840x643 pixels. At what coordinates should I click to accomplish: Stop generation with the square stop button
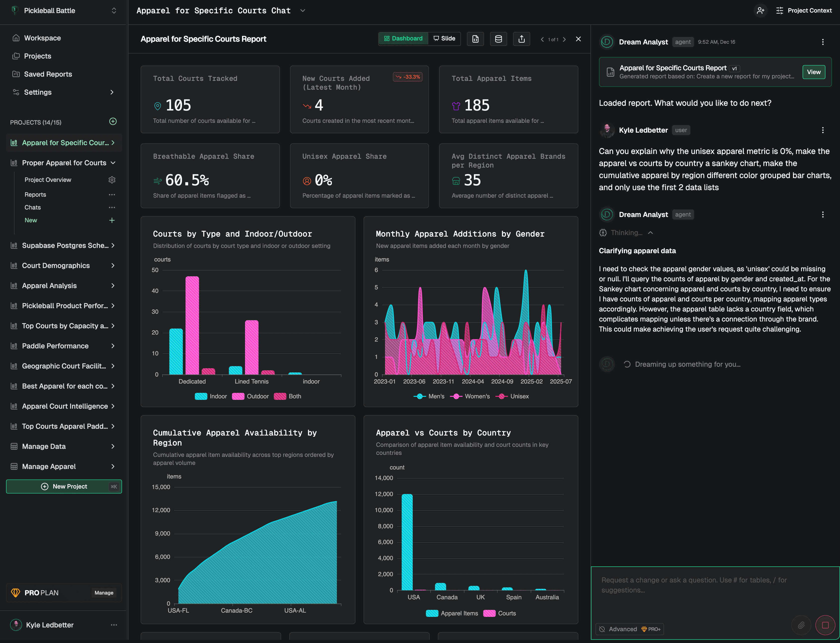coord(825,625)
